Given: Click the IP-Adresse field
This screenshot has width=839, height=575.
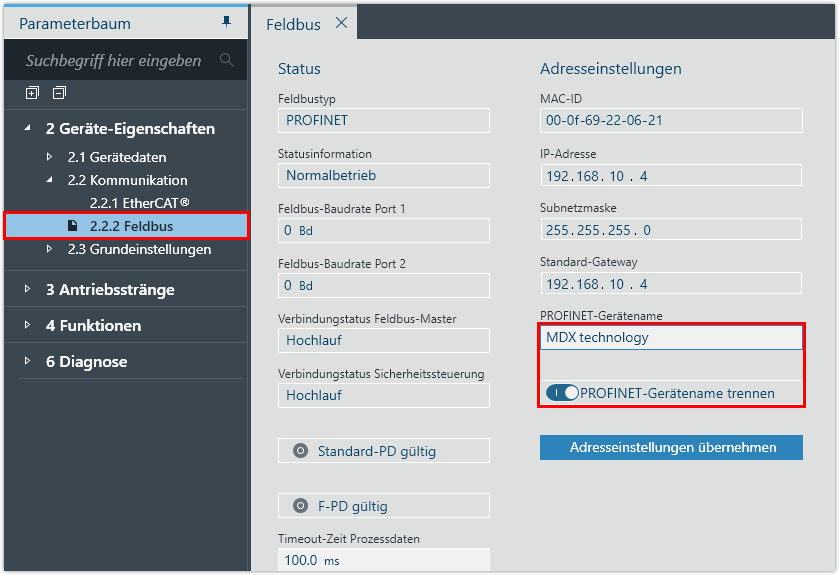Looking at the screenshot, I should point(670,175).
